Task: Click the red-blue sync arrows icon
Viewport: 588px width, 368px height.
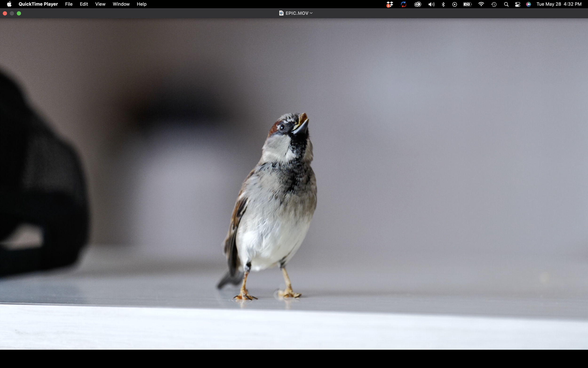Action: point(404,4)
